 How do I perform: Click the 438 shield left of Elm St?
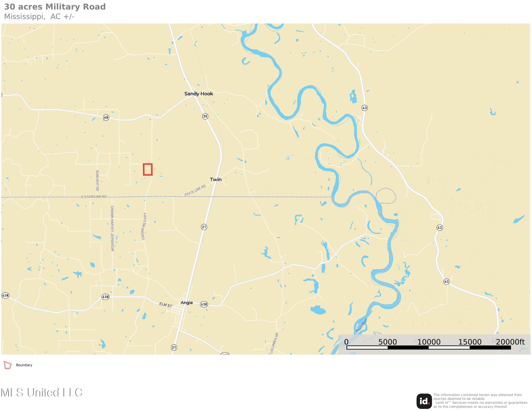point(106,297)
